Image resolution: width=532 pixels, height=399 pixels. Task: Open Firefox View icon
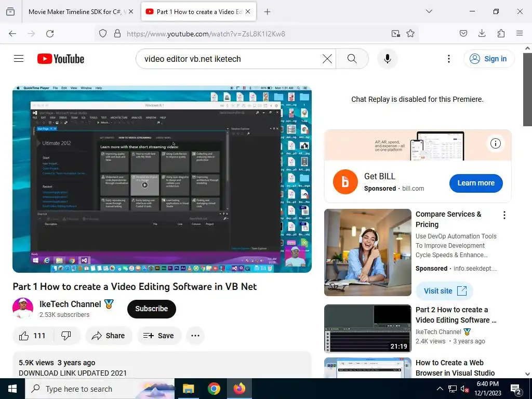[10, 11]
